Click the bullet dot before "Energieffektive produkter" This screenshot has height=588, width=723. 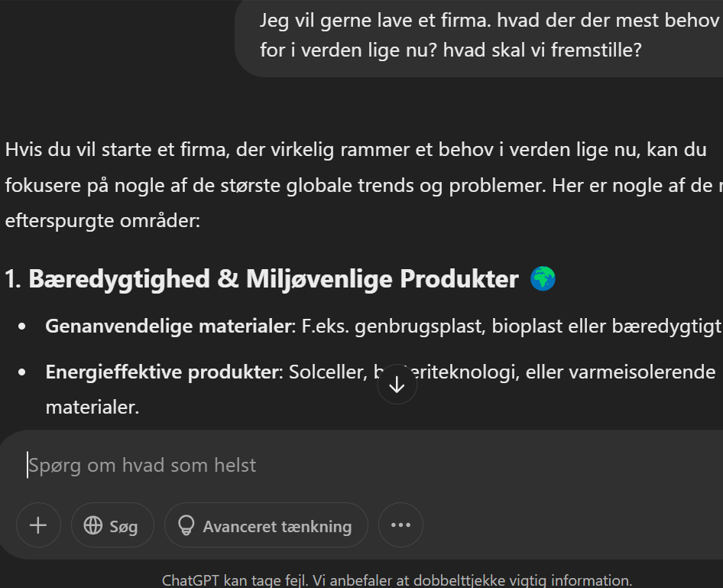(x=22, y=372)
